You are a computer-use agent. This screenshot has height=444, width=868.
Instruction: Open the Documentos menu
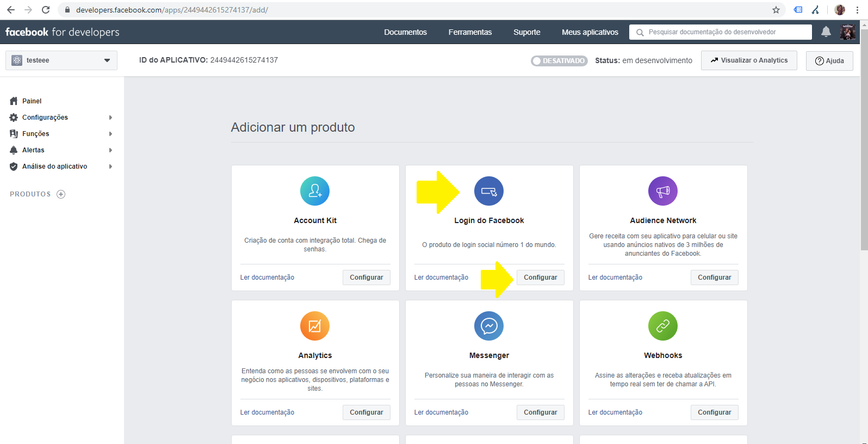pos(405,32)
